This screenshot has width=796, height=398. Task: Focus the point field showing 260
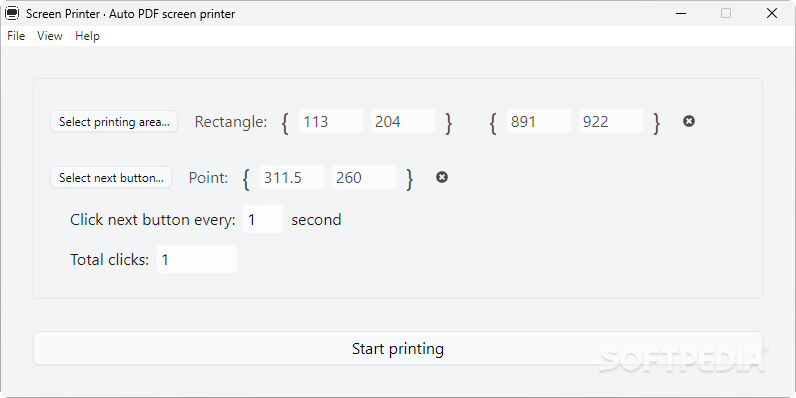pos(364,177)
